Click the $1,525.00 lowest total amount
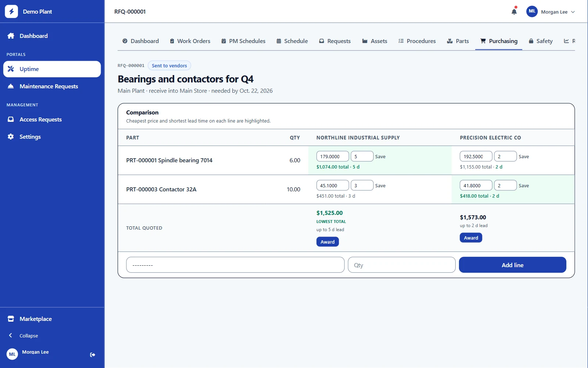The height and width of the screenshot is (368, 588). 330,213
